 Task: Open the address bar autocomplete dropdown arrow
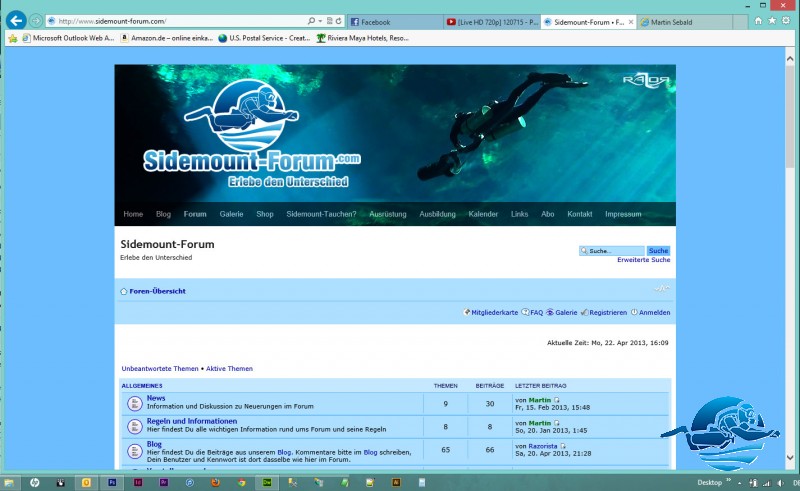(320, 21)
